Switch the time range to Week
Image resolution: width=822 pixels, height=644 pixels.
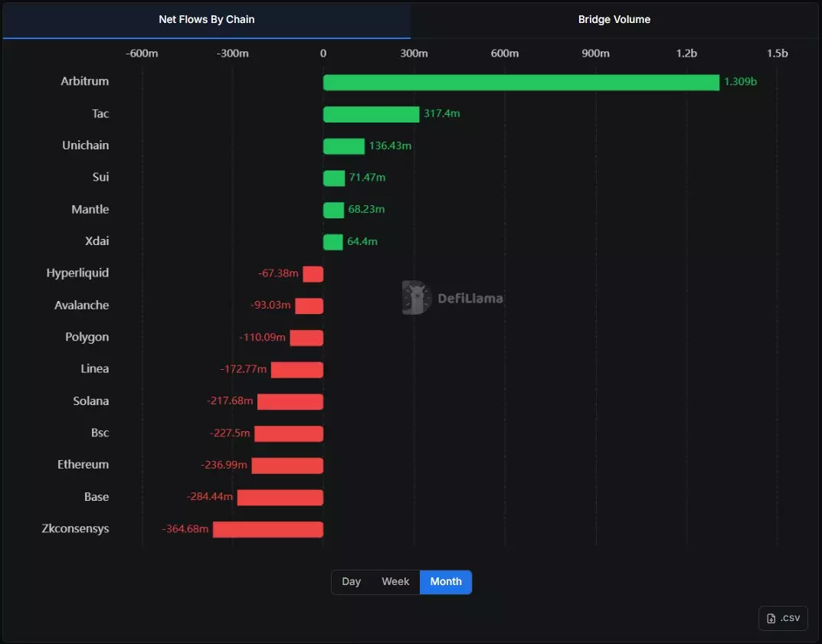click(395, 582)
